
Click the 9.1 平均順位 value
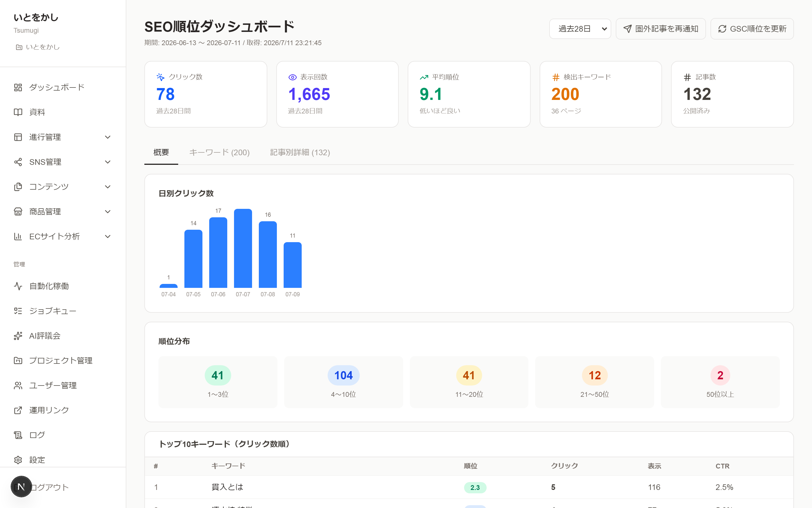(431, 94)
